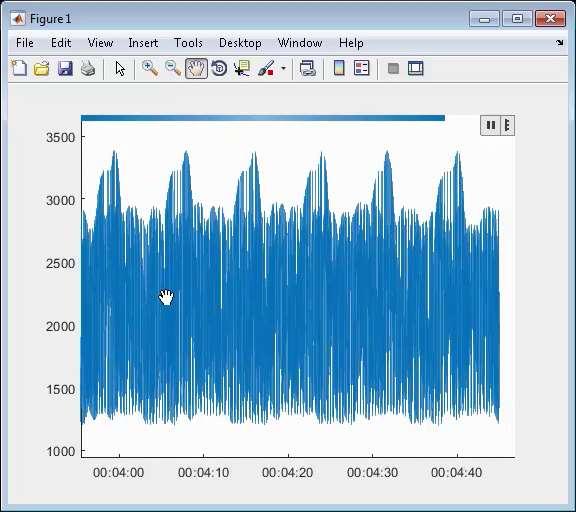
Task: Click the 1000 y-axis label
Action: point(60,451)
